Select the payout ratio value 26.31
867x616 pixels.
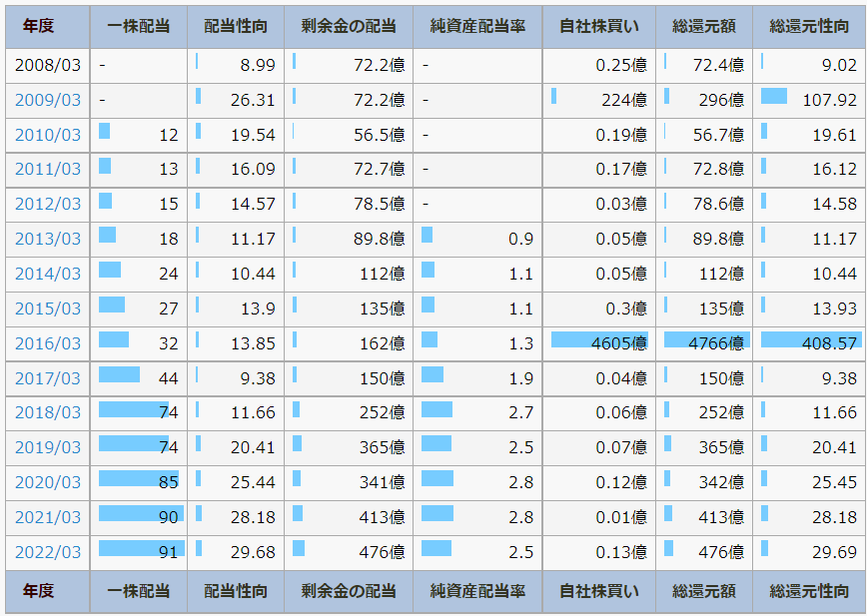point(253,100)
